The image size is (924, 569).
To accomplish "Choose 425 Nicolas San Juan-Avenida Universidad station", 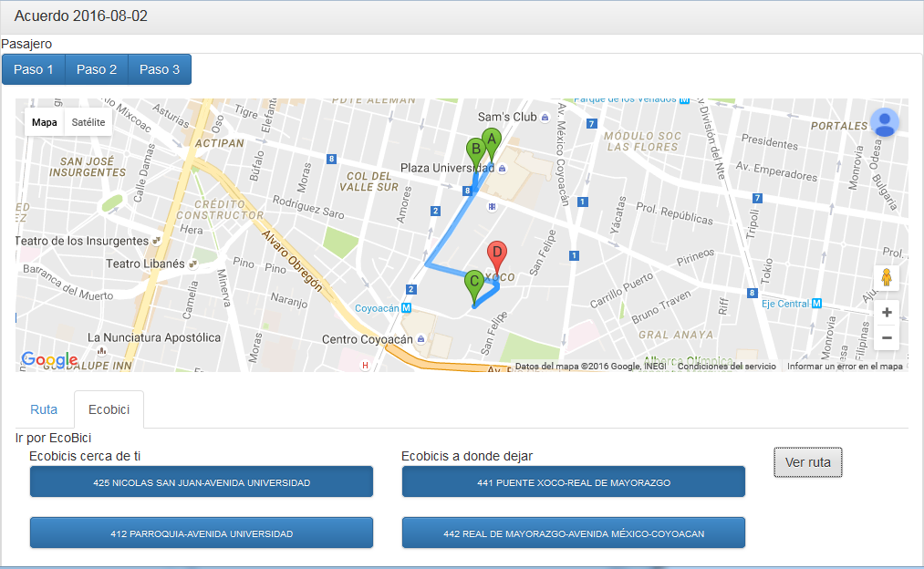I will (x=202, y=481).
